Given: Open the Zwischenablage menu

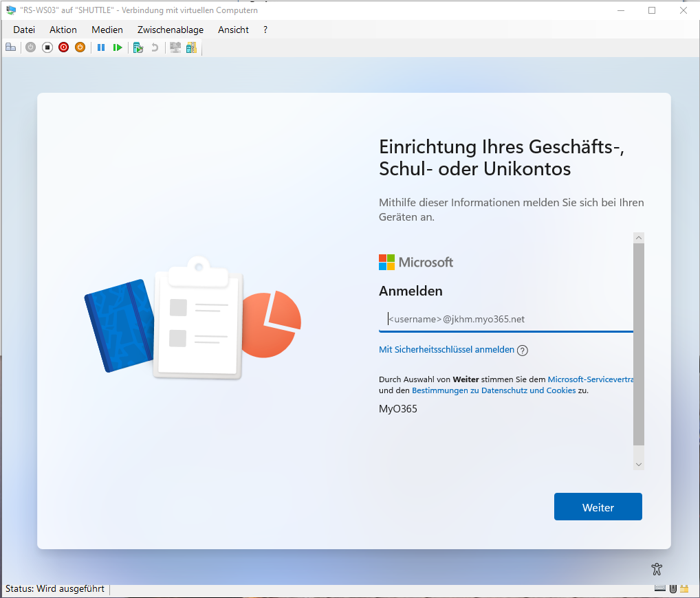Looking at the screenshot, I should pos(170,30).
